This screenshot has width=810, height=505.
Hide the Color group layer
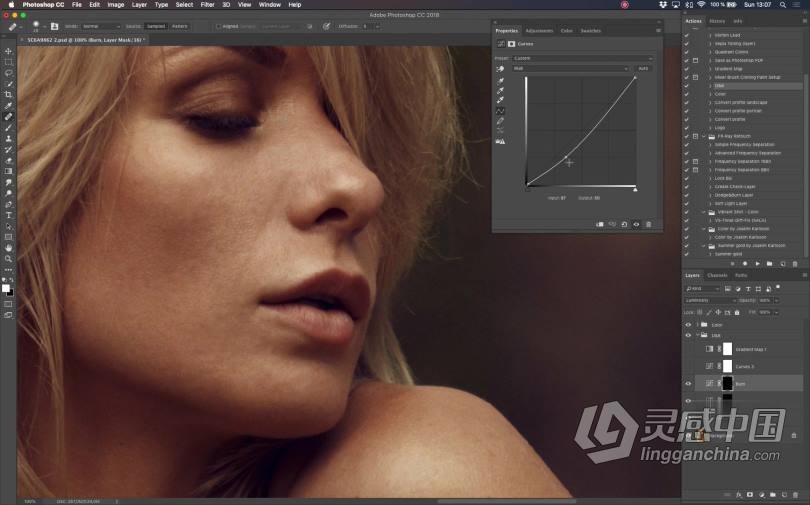coord(688,325)
